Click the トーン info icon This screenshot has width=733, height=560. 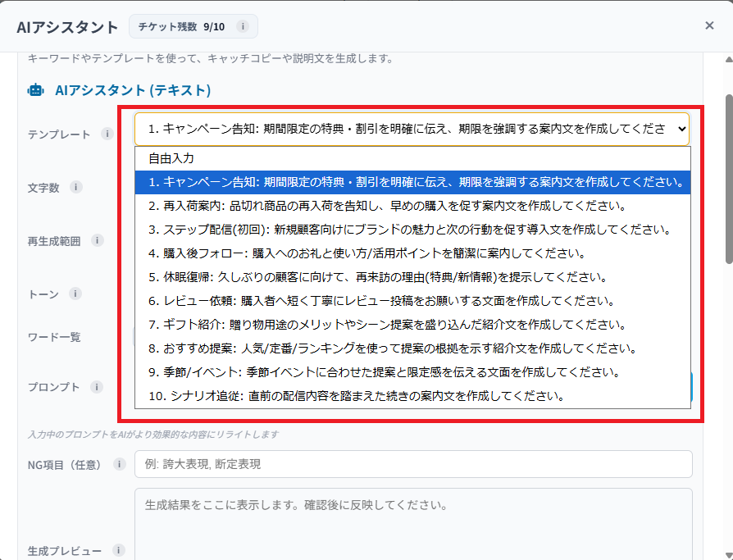75,293
